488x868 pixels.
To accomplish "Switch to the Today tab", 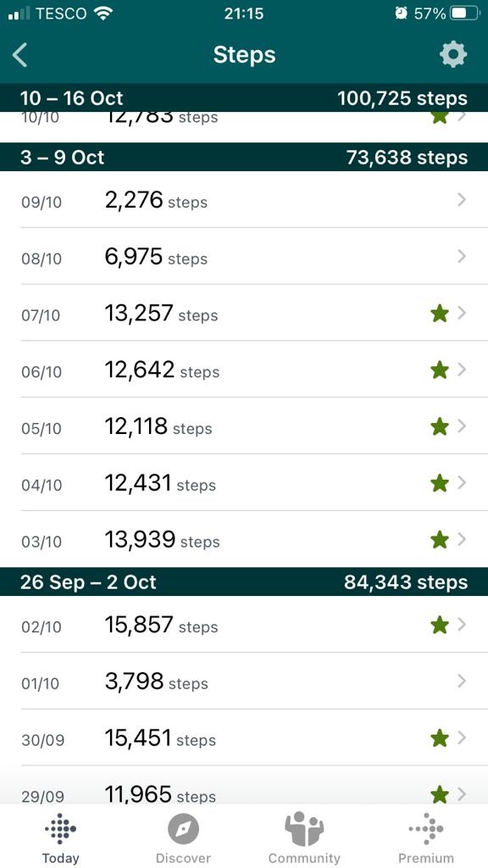I will coord(60,837).
